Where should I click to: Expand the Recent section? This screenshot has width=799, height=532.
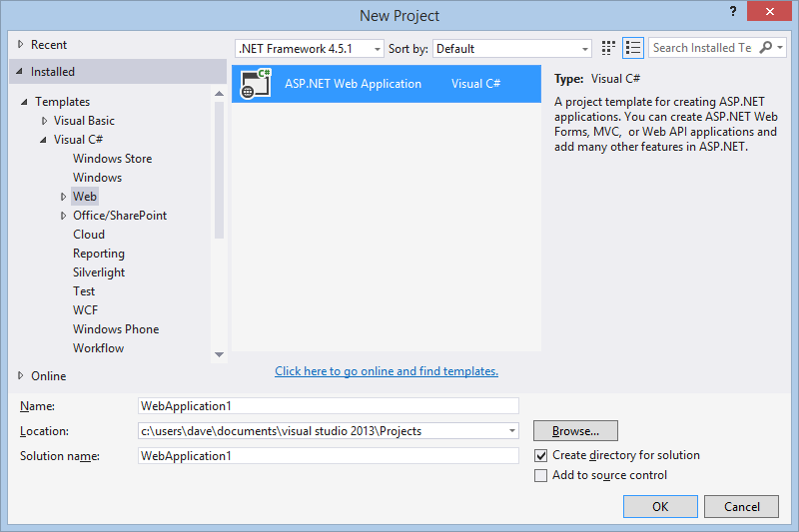20,44
